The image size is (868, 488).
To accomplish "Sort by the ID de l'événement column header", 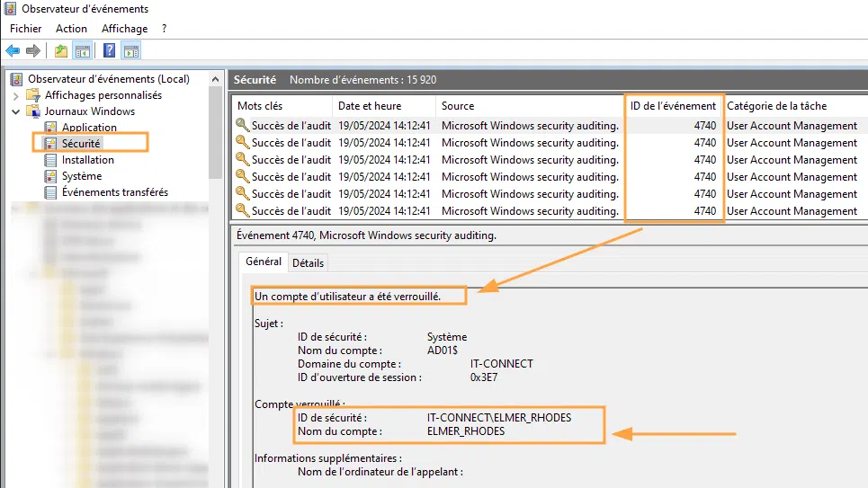I will [x=673, y=106].
